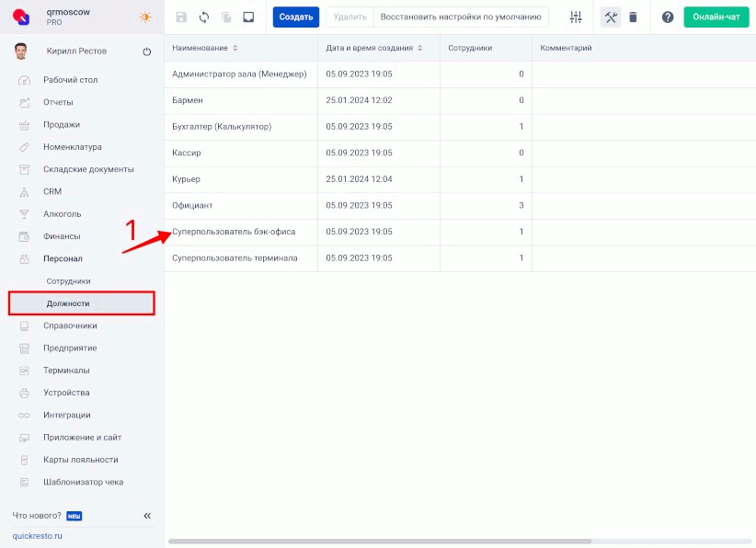756x548 pixels.
Task: Open the column settings sliders icon
Action: coord(577,17)
